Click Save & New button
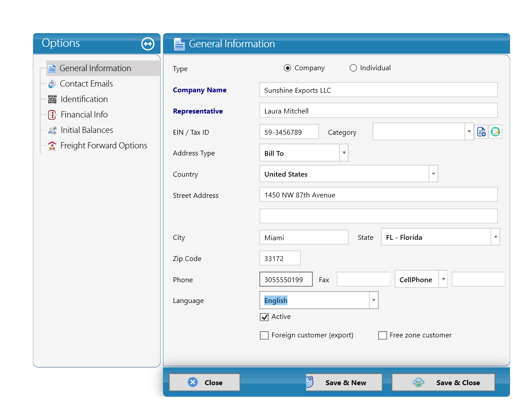This screenshot has width=513, height=420. (344, 382)
